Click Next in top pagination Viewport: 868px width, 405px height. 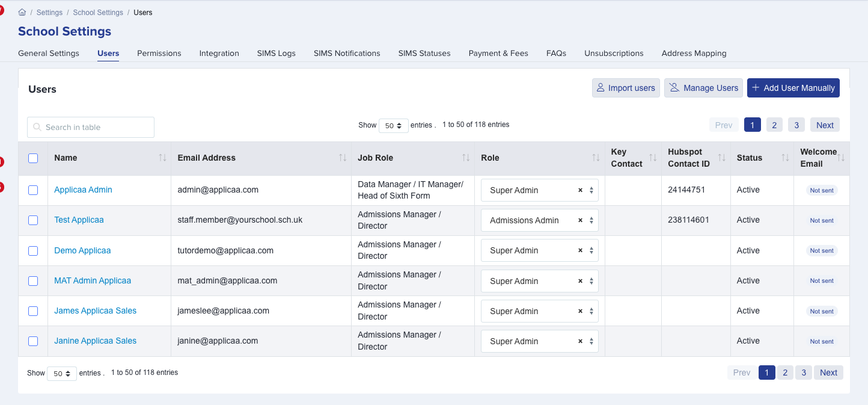(x=825, y=125)
